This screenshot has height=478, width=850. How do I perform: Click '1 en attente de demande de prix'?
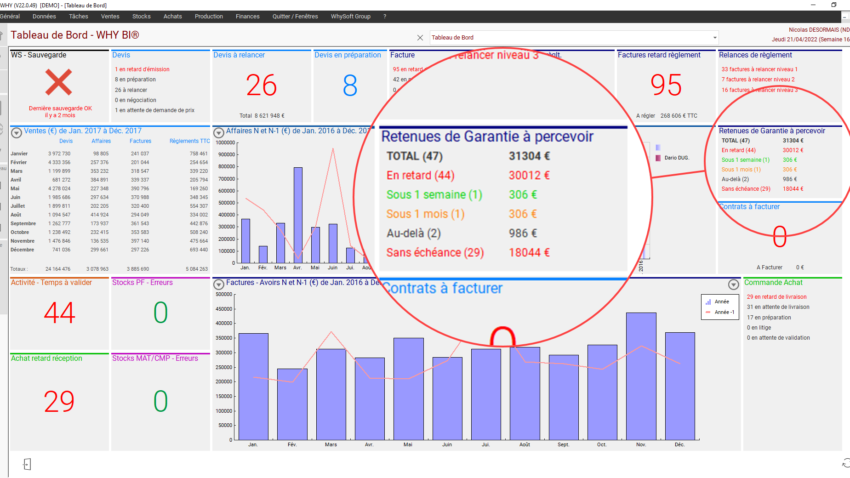pos(154,111)
